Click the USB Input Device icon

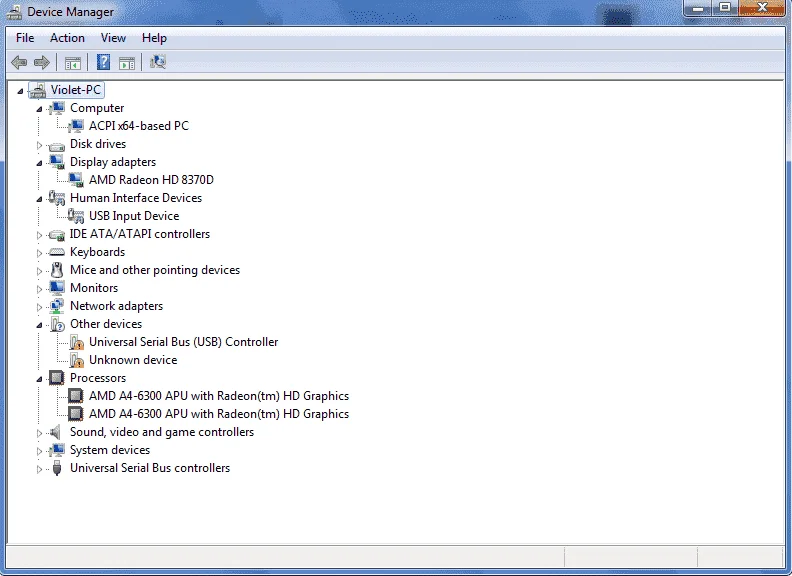(76, 216)
